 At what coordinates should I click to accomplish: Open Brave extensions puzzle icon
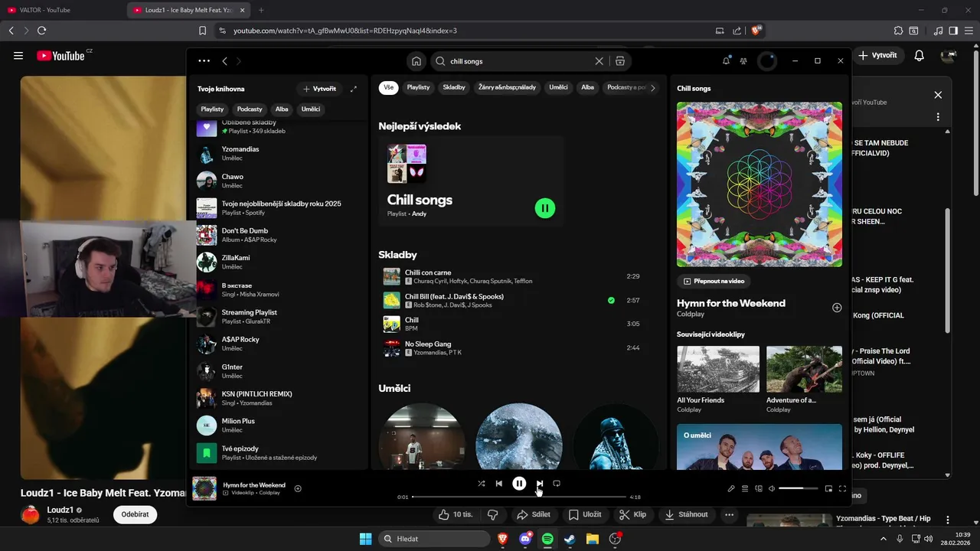[x=899, y=31]
